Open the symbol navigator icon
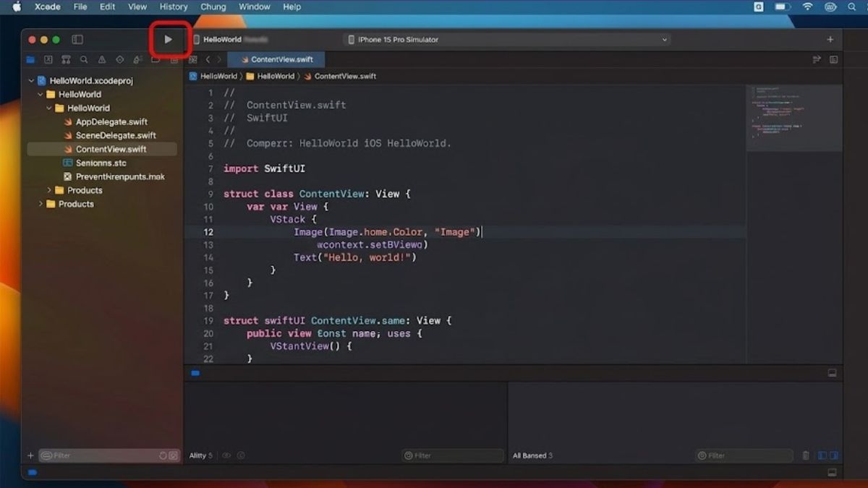This screenshot has width=868, height=488. point(66,60)
